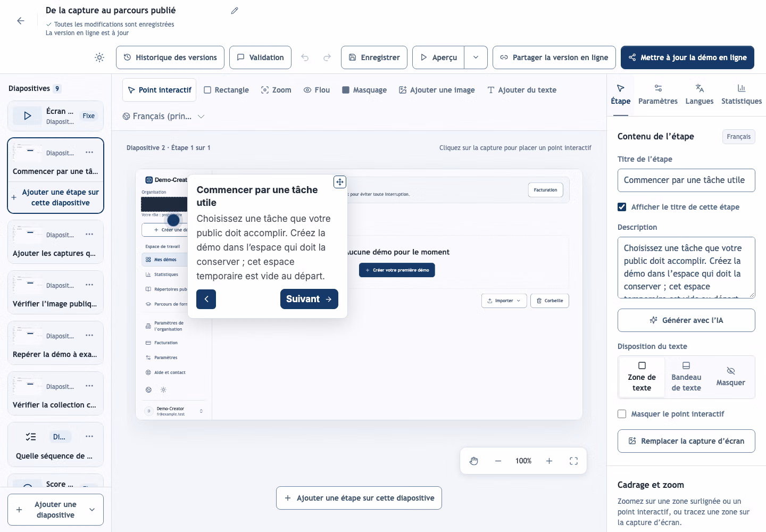Click the fit-to-screen icon
Viewport: 766px width, 532px height.
click(x=573, y=461)
